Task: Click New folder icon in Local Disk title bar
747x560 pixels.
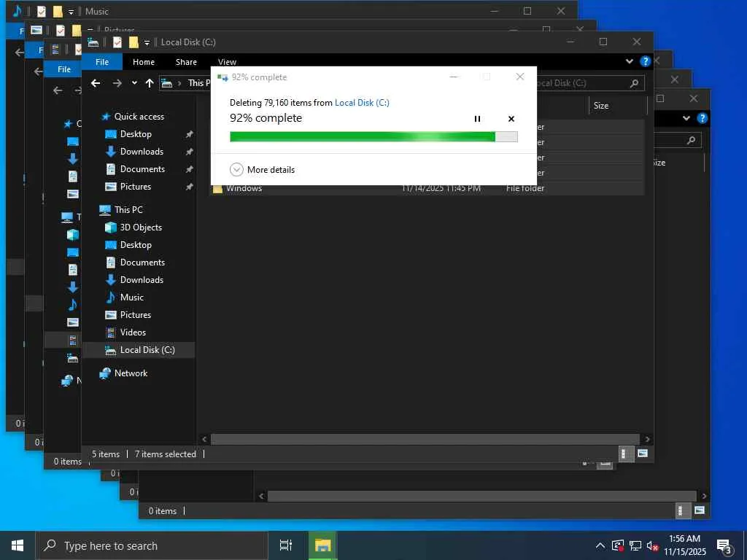Action: tap(133, 42)
